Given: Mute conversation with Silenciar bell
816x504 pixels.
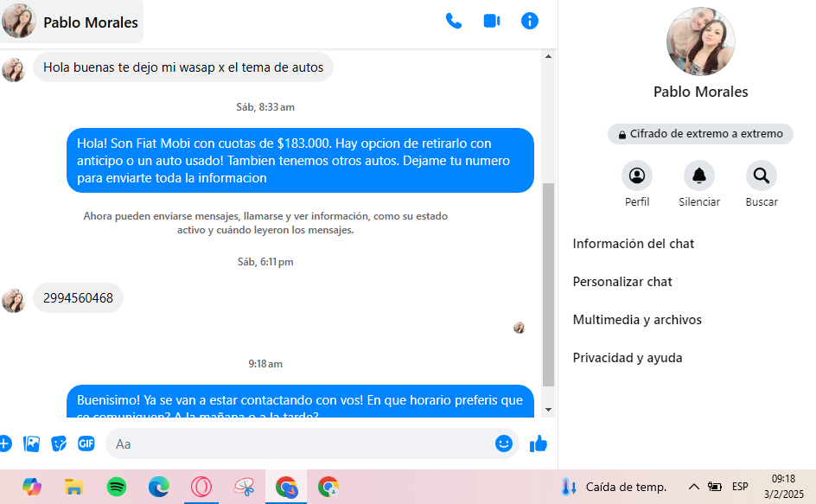Looking at the screenshot, I should click(x=699, y=176).
